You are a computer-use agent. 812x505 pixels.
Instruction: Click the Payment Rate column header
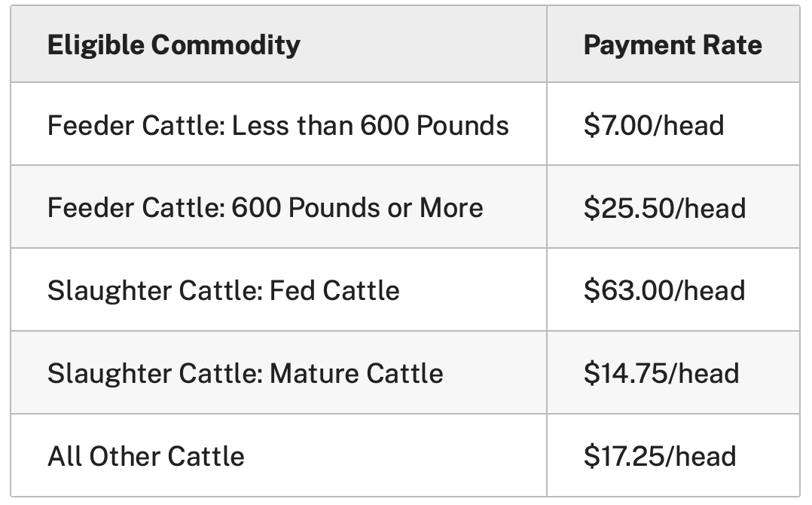[x=672, y=45]
